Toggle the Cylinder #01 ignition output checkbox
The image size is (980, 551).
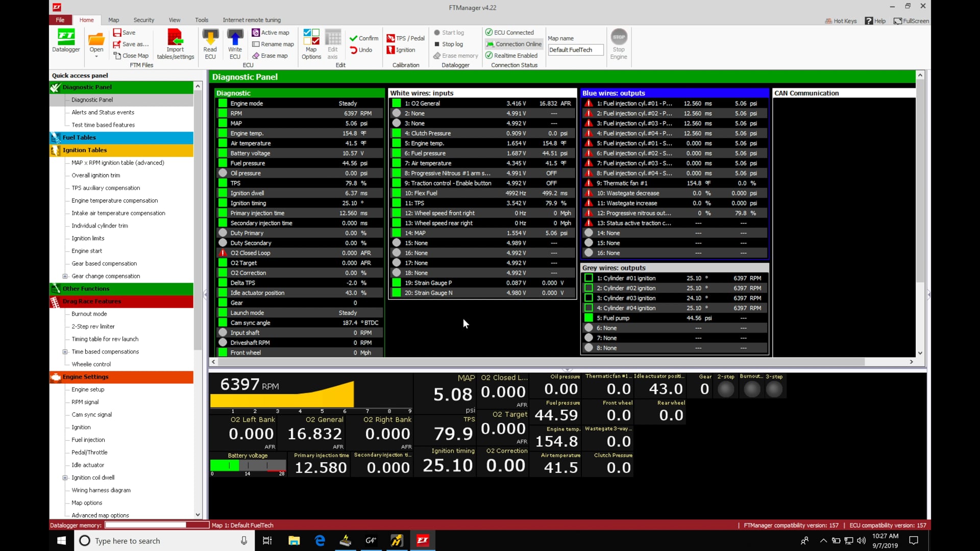pyautogui.click(x=589, y=278)
